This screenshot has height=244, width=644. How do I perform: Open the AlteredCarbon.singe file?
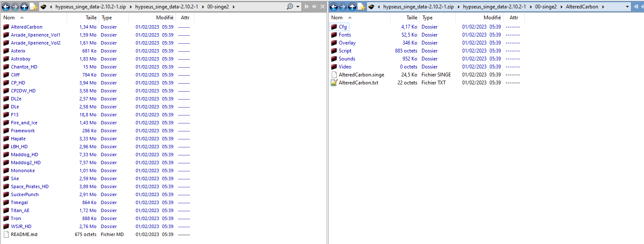coord(361,74)
